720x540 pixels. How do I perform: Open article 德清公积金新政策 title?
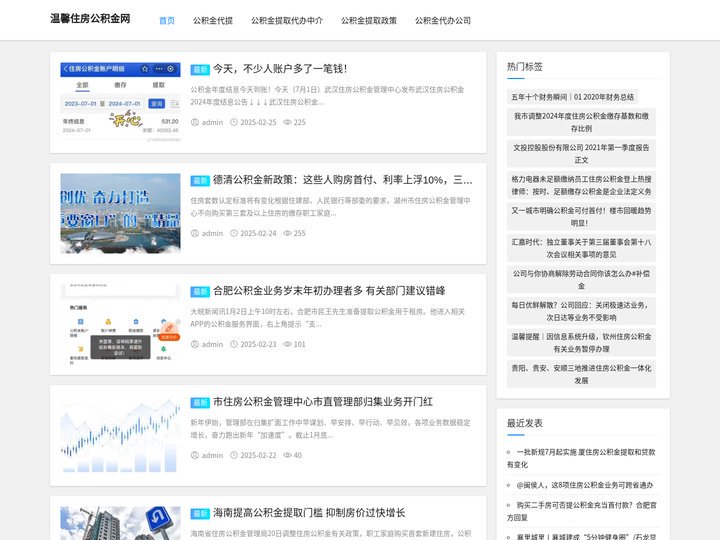(x=342, y=180)
